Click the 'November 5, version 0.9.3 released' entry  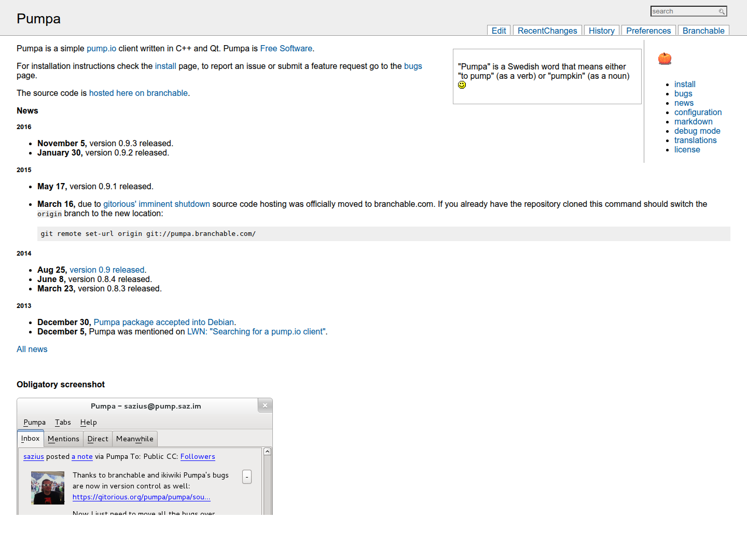click(x=105, y=143)
